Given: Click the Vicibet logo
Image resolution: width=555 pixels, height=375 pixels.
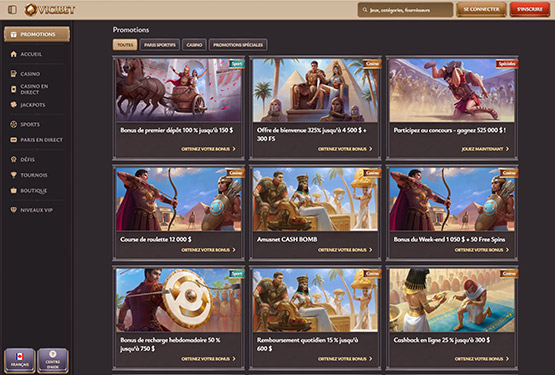Looking at the screenshot, I should 50,10.
